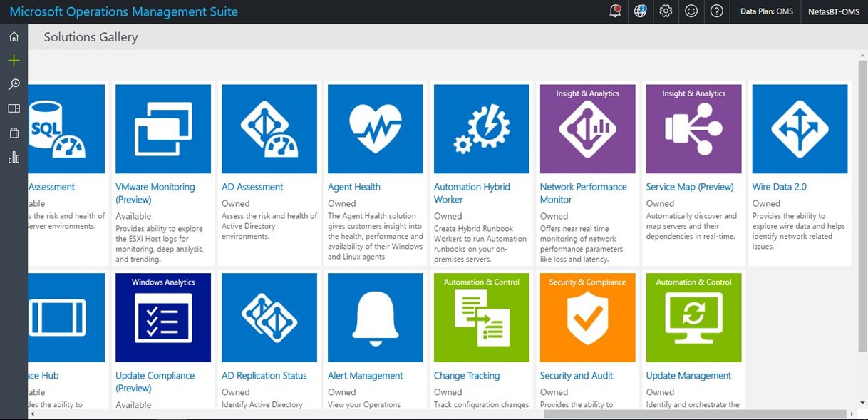The height and width of the screenshot is (420, 868).
Task: Open the Home icon in sidebar
Action: click(x=14, y=36)
